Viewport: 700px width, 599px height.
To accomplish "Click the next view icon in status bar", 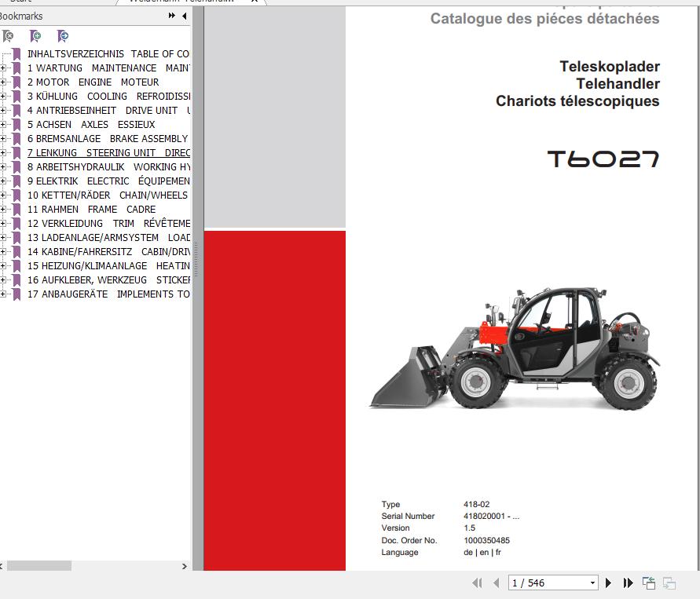I will [669, 583].
